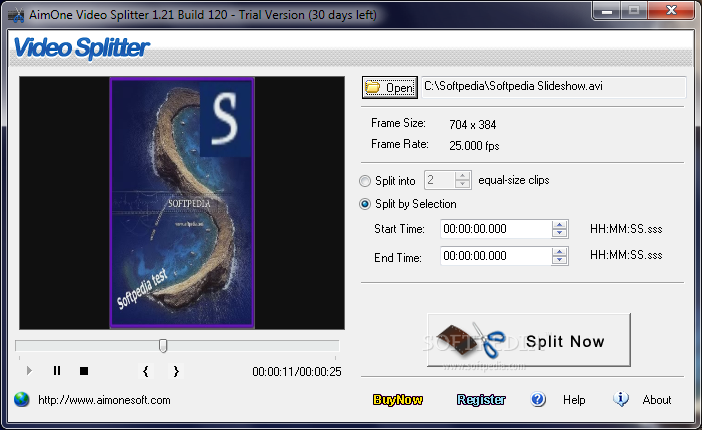Pause the video playback
The width and height of the screenshot is (702, 430).
click(x=57, y=371)
